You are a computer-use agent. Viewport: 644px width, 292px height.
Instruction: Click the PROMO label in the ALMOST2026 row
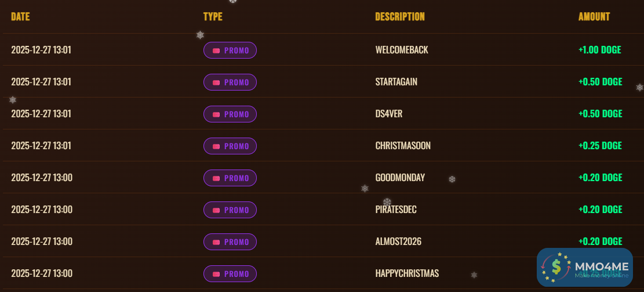pos(237,242)
